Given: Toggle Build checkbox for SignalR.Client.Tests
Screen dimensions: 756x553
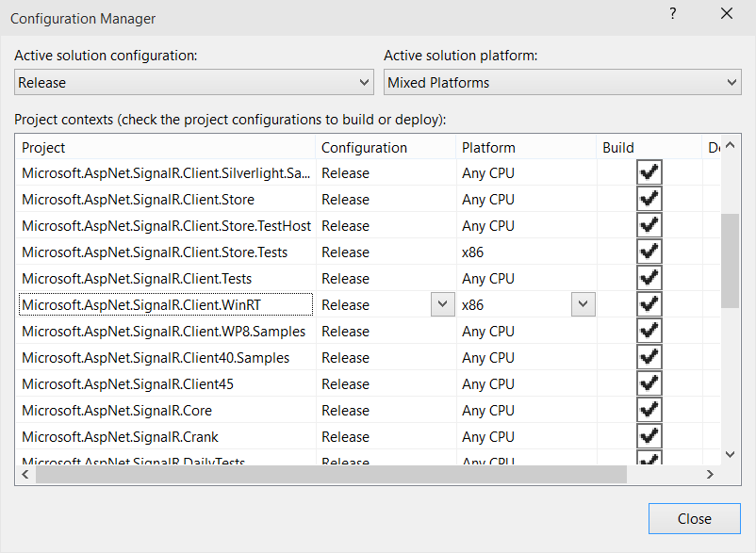Looking at the screenshot, I should [649, 278].
